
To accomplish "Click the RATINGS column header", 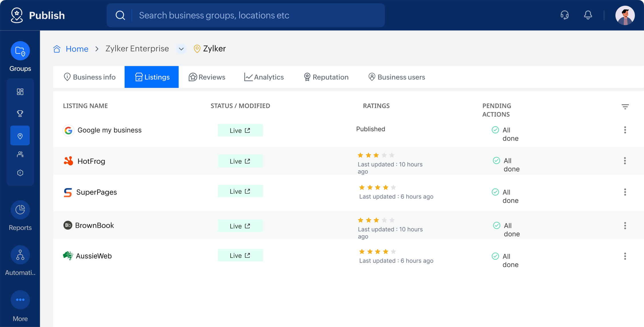I will pyautogui.click(x=376, y=106).
